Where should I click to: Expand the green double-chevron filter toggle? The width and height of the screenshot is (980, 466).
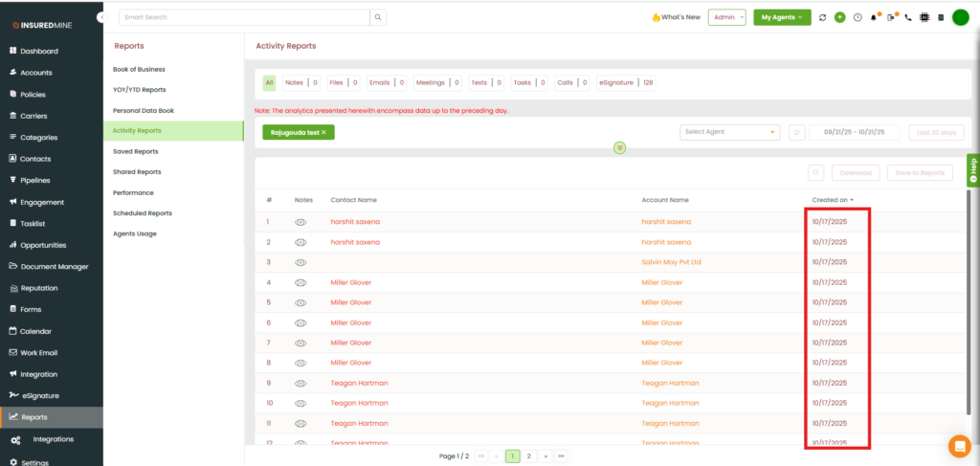click(620, 148)
